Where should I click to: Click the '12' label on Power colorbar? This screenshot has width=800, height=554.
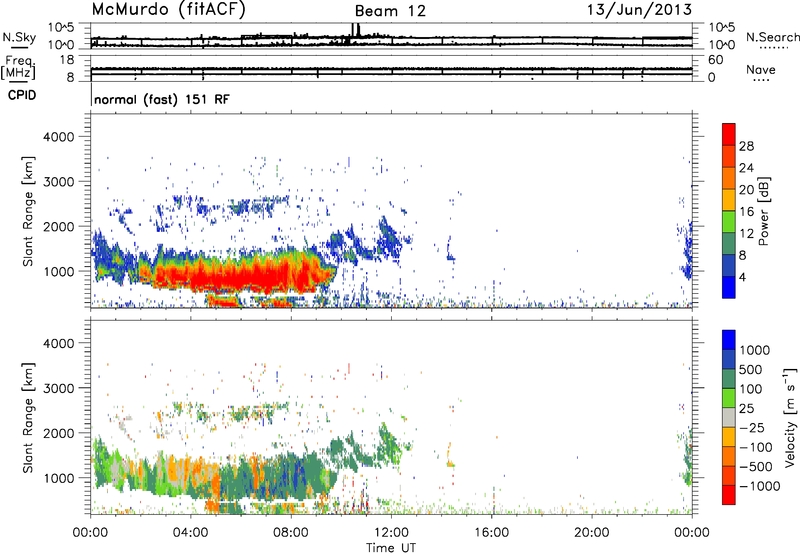[746, 234]
